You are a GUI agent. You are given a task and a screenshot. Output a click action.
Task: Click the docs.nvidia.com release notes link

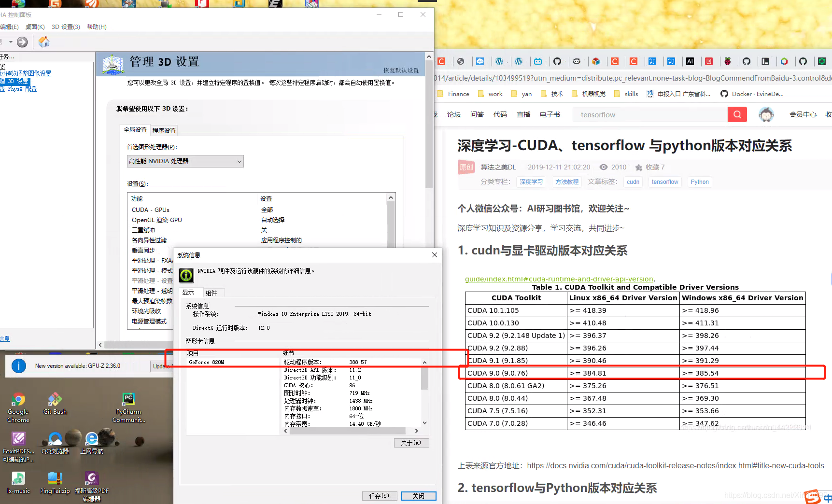(x=676, y=466)
